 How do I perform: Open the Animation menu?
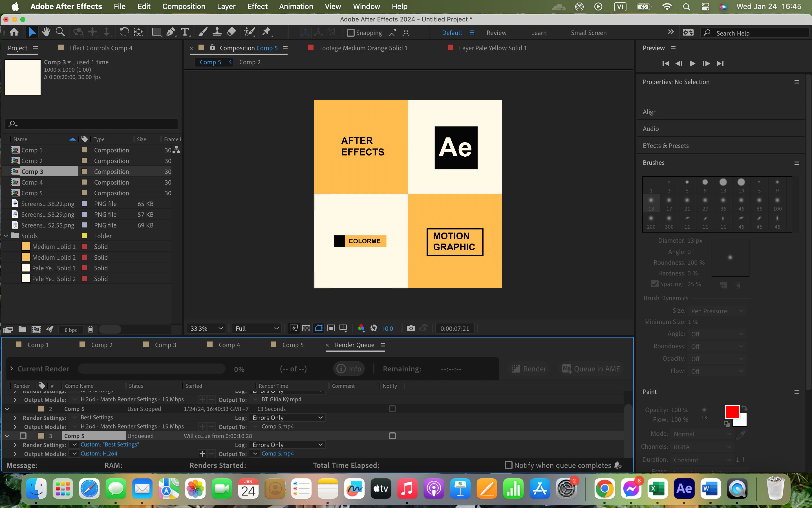coord(296,6)
